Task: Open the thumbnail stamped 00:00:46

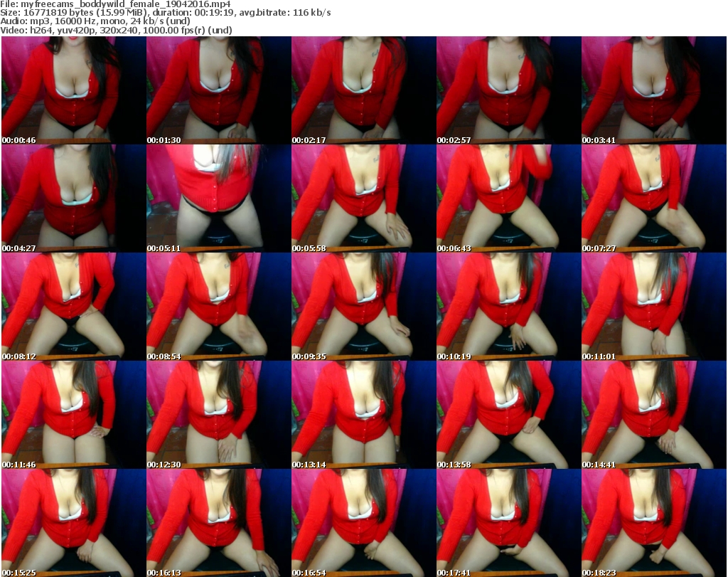Action: 74,90
